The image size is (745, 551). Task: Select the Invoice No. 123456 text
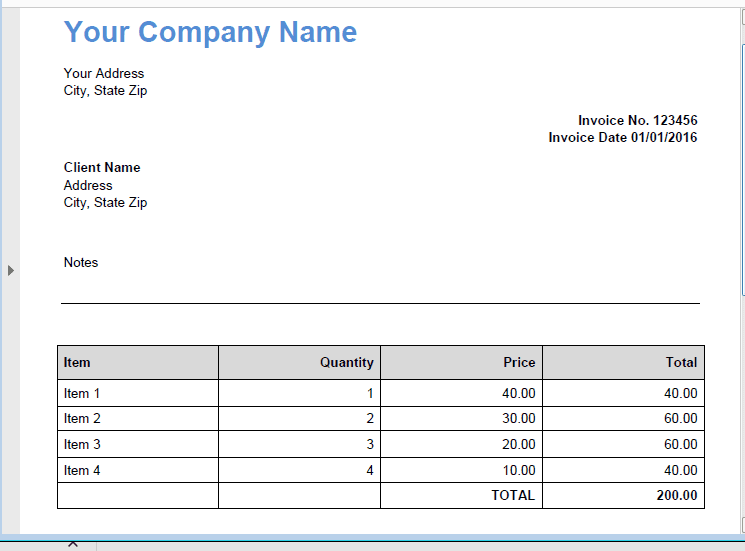point(637,120)
